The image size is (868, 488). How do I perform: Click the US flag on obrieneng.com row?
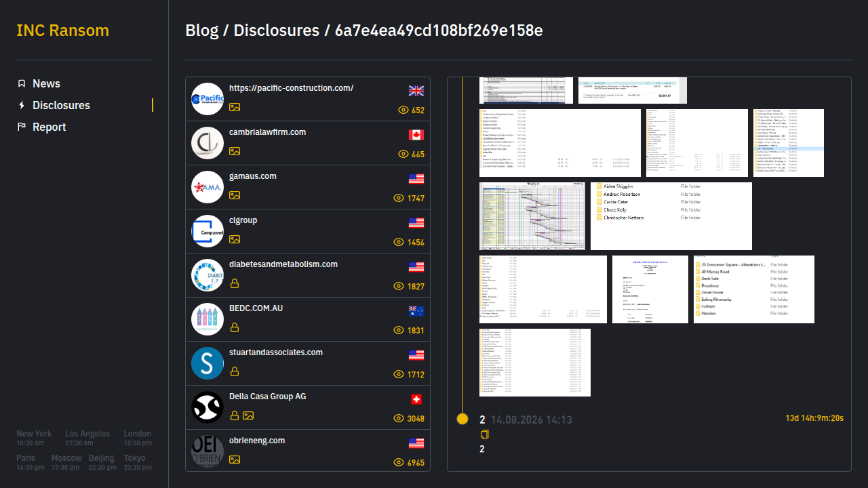pos(416,443)
